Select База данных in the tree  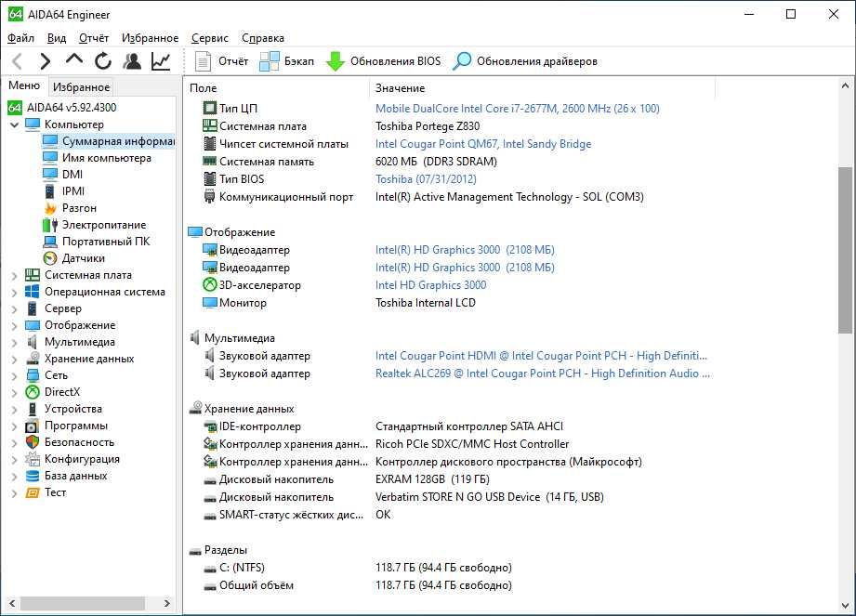pyautogui.click(x=76, y=476)
